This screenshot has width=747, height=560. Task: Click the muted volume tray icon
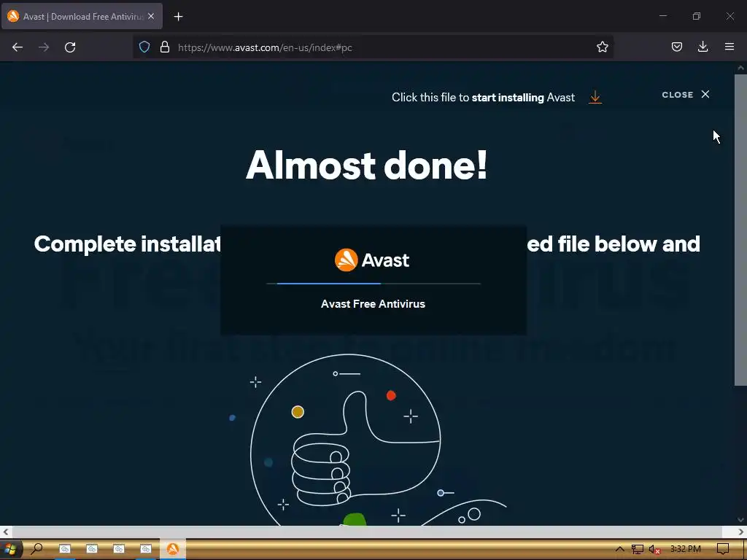coord(654,550)
